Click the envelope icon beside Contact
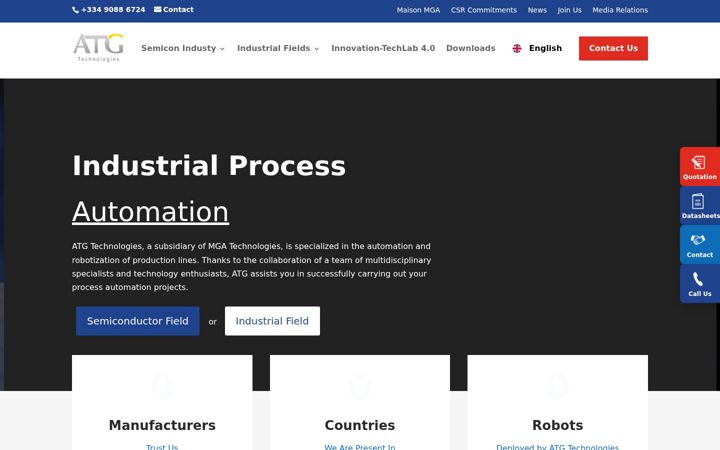This screenshot has height=450, width=720. pos(158,9)
